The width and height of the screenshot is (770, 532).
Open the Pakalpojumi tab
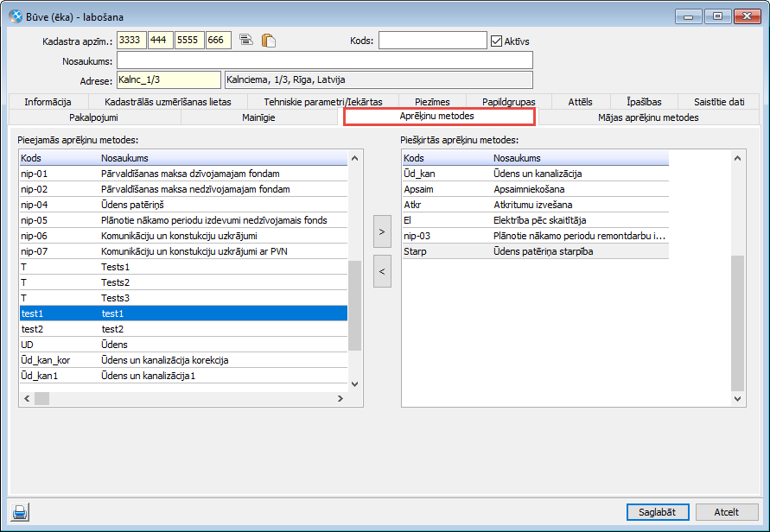coord(93,117)
